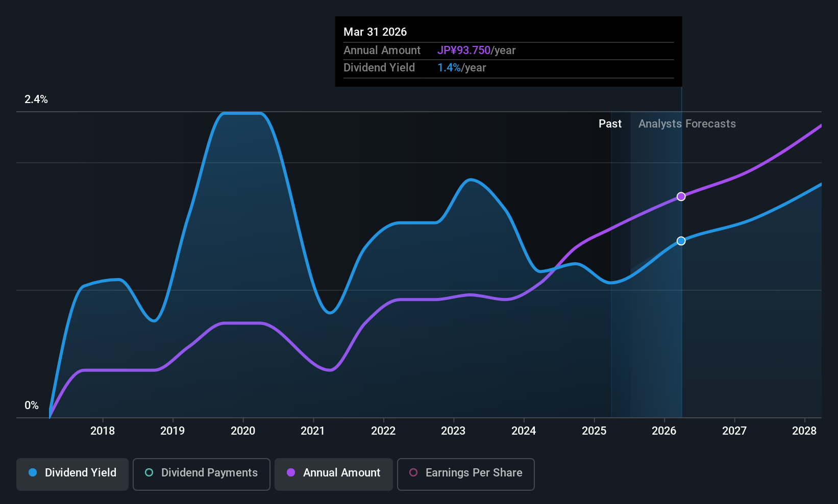Click the 0% y-axis label
The width and height of the screenshot is (838, 504).
(32, 406)
